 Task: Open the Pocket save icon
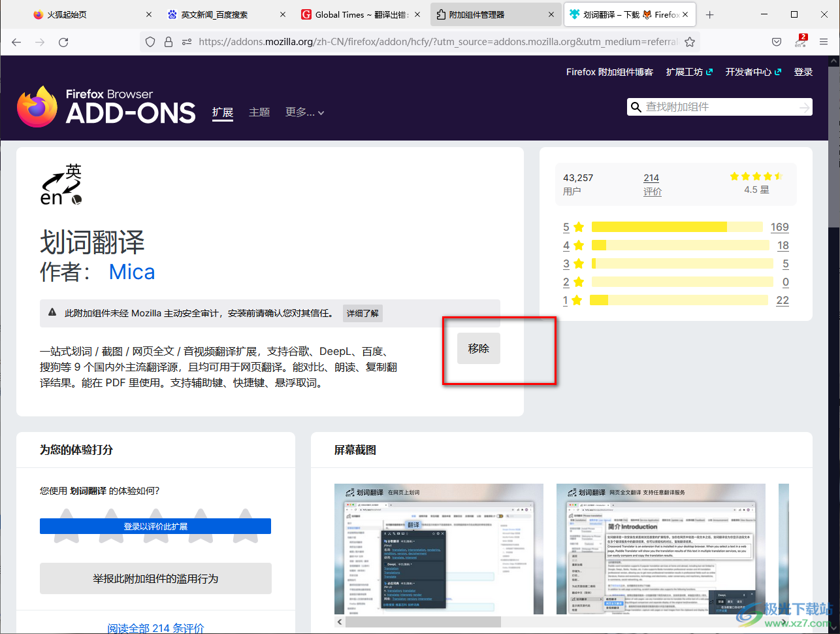pos(777,42)
